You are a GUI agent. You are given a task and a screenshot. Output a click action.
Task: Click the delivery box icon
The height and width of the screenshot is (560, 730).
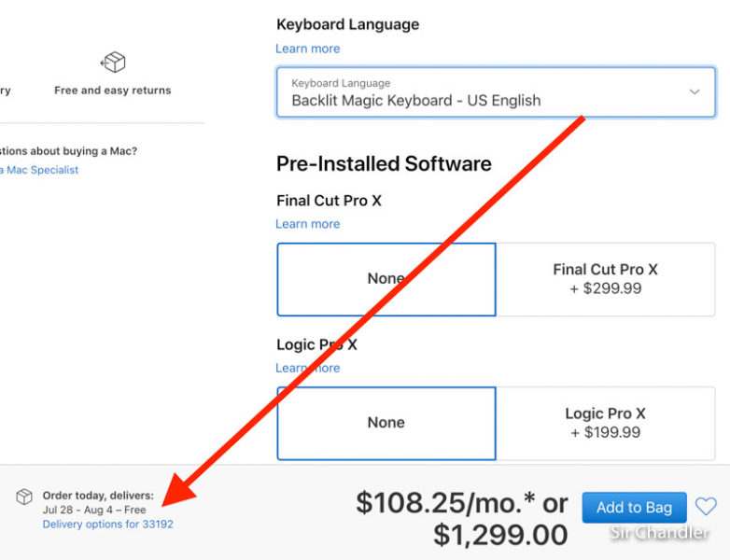pyautogui.click(x=24, y=497)
